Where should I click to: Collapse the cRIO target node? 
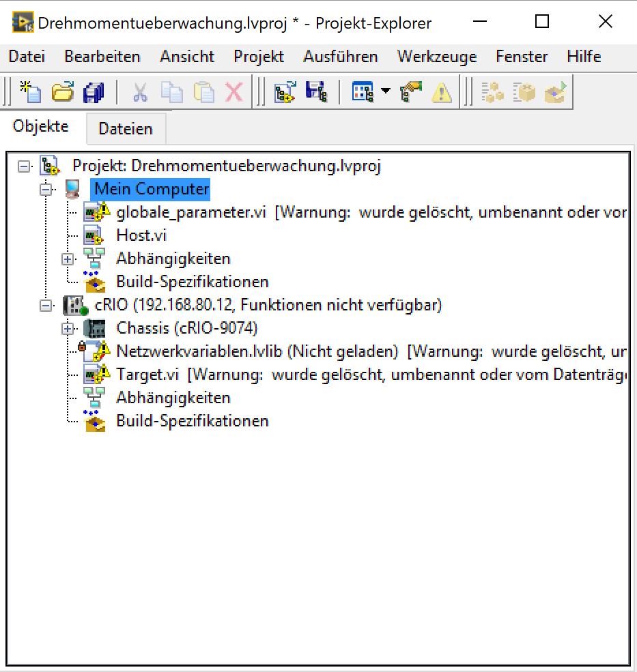coord(46,306)
